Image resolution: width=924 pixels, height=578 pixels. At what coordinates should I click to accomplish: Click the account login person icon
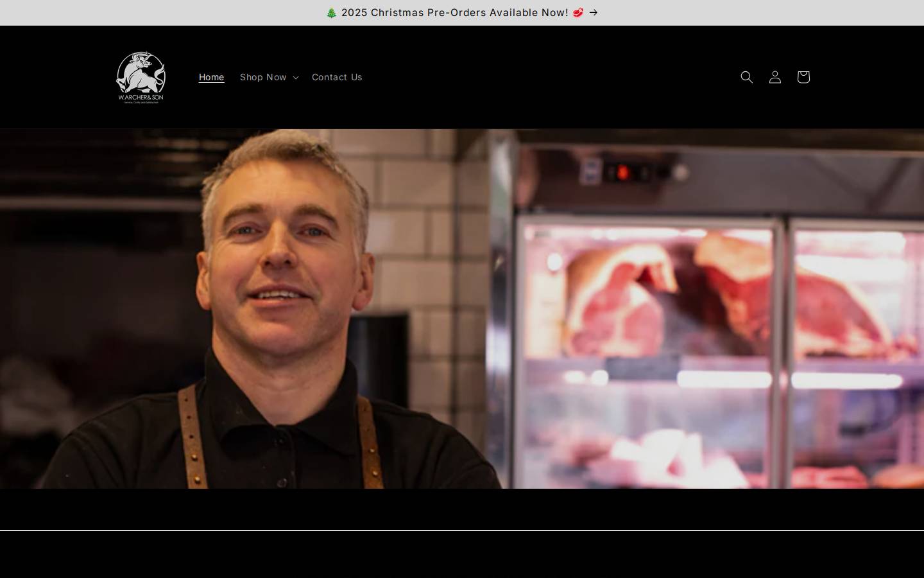pos(774,77)
